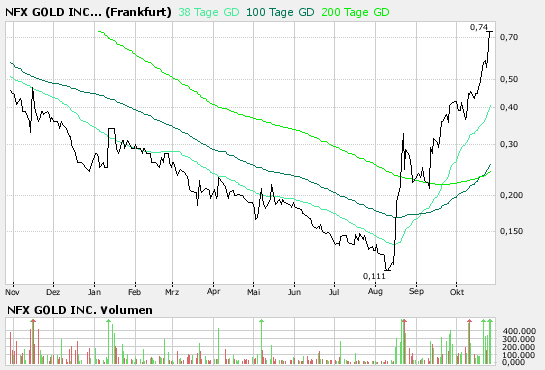Viewport: 545px width, 370px height.
Task: Click the '100 Tage GD' legend label
Action: (280, 13)
